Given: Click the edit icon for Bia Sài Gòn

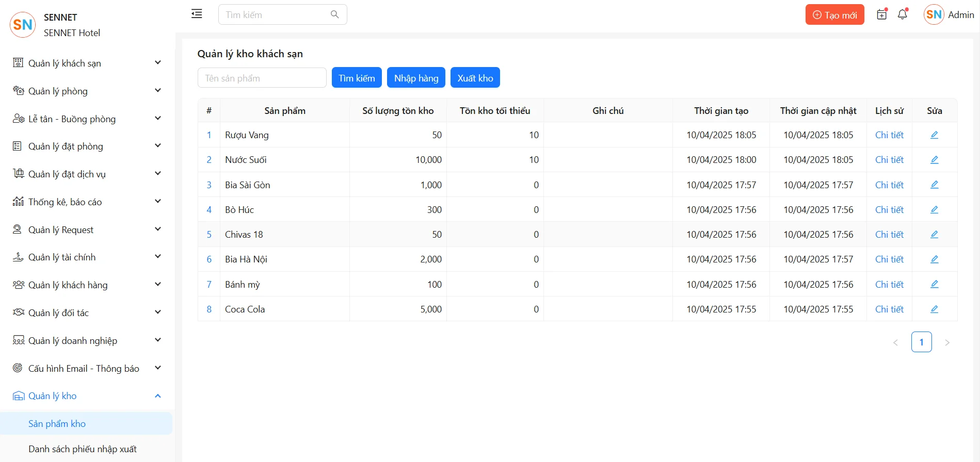Looking at the screenshot, I should (x=934, y=185).
